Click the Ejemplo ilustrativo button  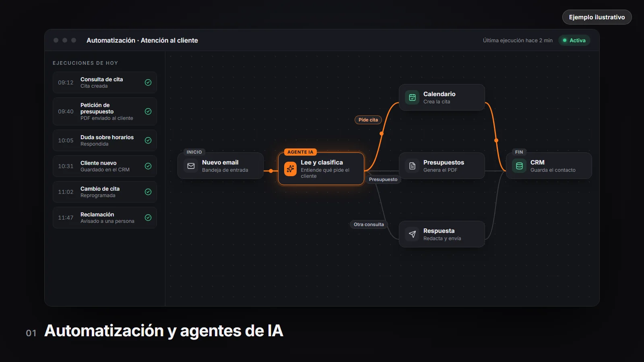click(x=597, y=17)
